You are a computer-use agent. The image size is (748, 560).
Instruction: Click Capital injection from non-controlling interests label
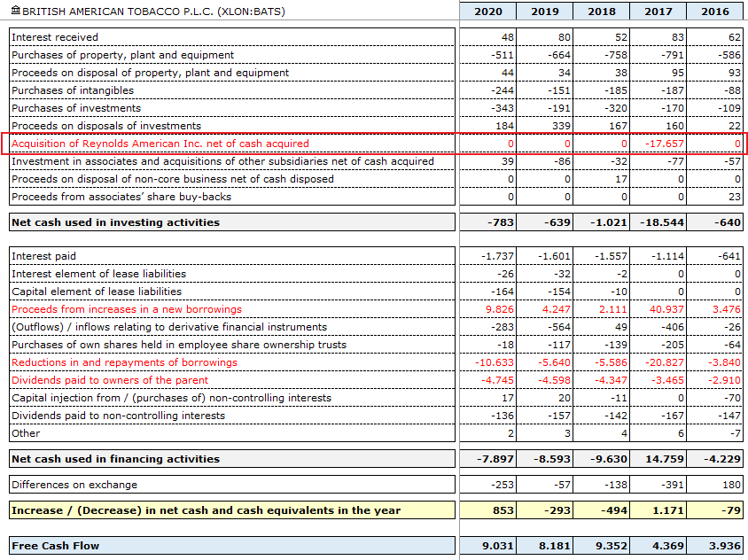pyautogui.click(x=171, y=398)
